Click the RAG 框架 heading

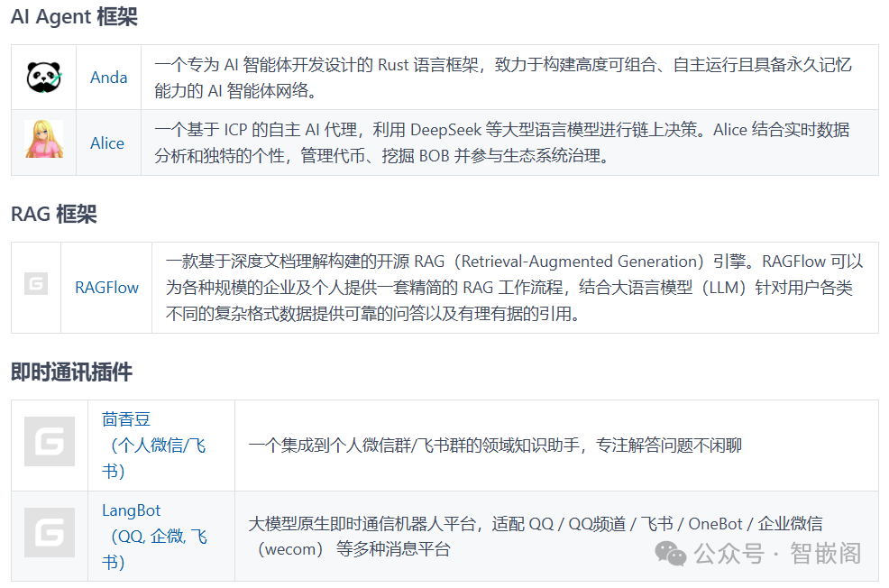tap(54, 214)
